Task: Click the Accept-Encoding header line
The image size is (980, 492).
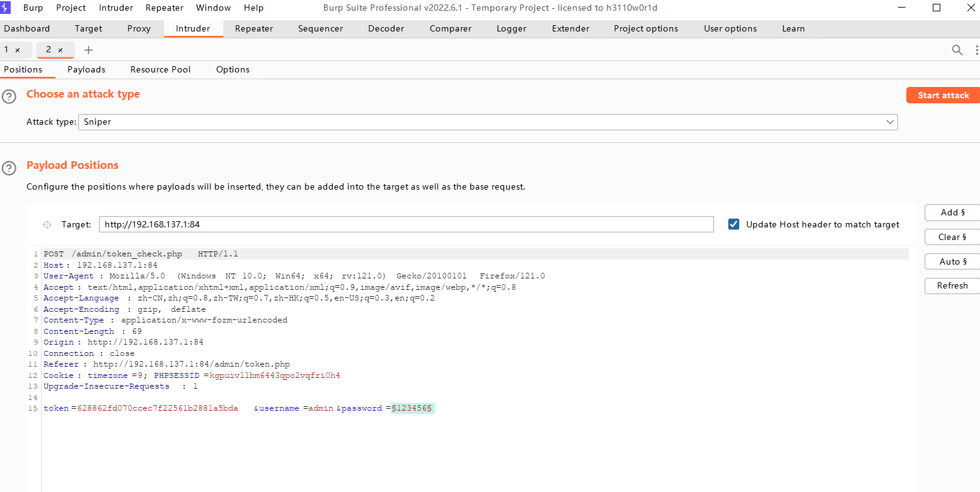Action: click(125, 309)
